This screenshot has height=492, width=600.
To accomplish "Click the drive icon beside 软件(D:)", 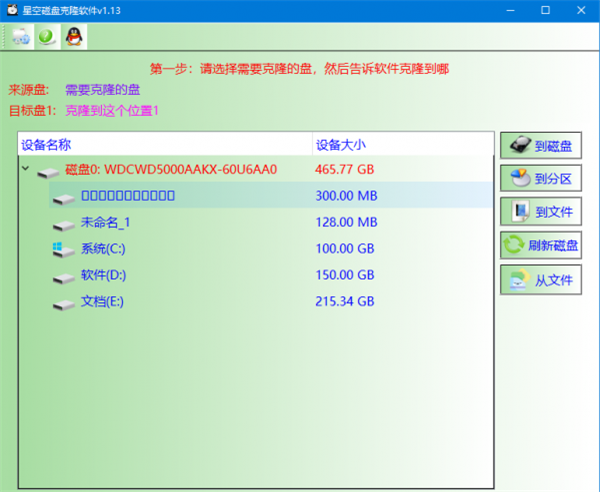I will 64,275.
